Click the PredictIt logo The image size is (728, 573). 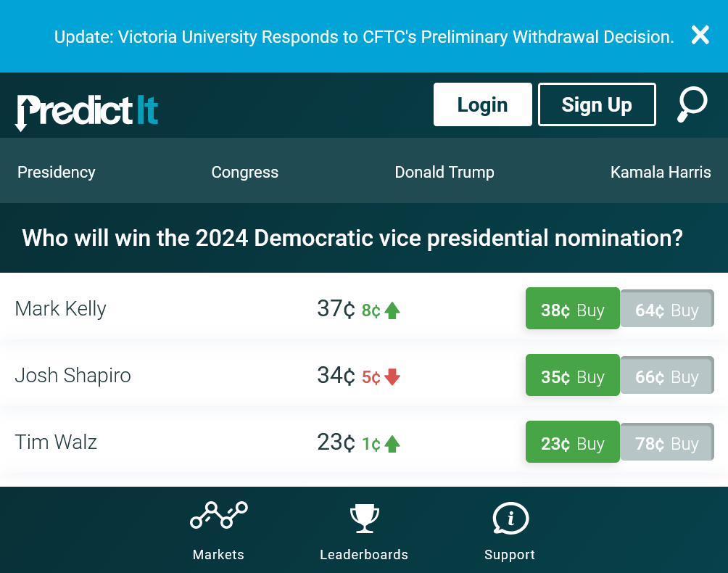(x=87, y=112)
